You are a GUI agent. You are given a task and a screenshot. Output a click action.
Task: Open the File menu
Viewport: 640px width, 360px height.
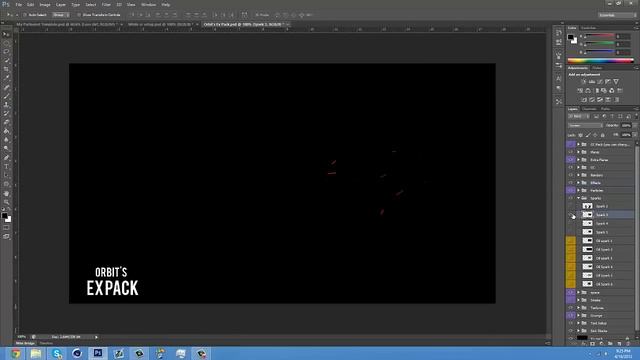click(x=18, y=4)
